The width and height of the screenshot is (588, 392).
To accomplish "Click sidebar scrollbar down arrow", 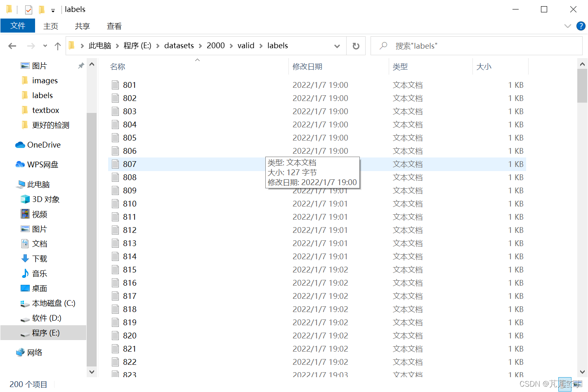I will point(92,372).
